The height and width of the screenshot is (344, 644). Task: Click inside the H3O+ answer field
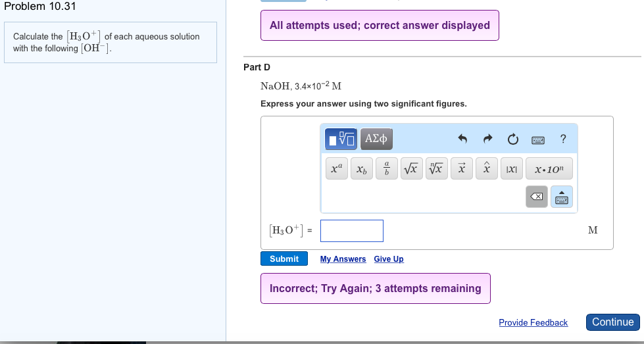352,231
